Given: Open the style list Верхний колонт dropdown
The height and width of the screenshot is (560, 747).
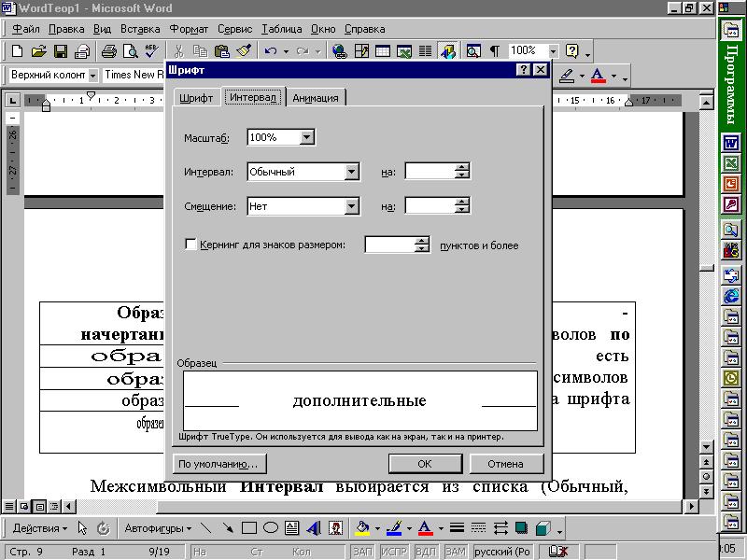Looking at the screenshot, I should (x=92, y=76).
